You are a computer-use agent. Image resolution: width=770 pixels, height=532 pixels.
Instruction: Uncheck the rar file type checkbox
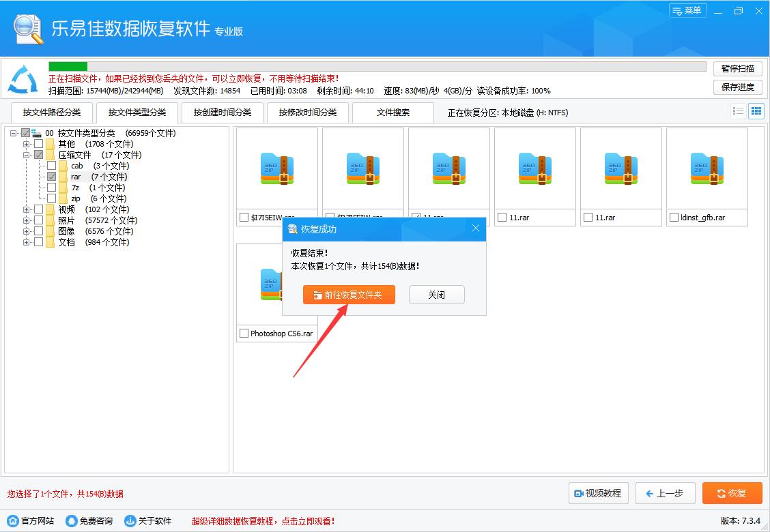(51, 177)
